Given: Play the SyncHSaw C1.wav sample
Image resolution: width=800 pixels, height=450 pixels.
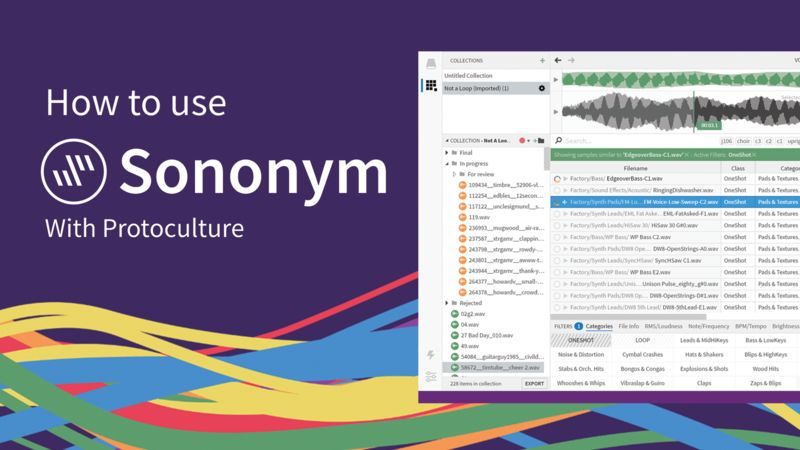Looking at the screenshot, I should [x=565, y=261].
